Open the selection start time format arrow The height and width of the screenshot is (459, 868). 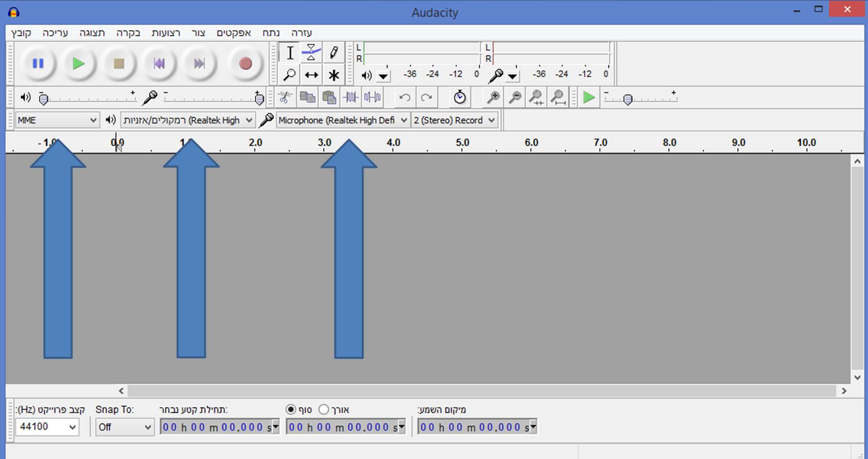click(276, 426)
